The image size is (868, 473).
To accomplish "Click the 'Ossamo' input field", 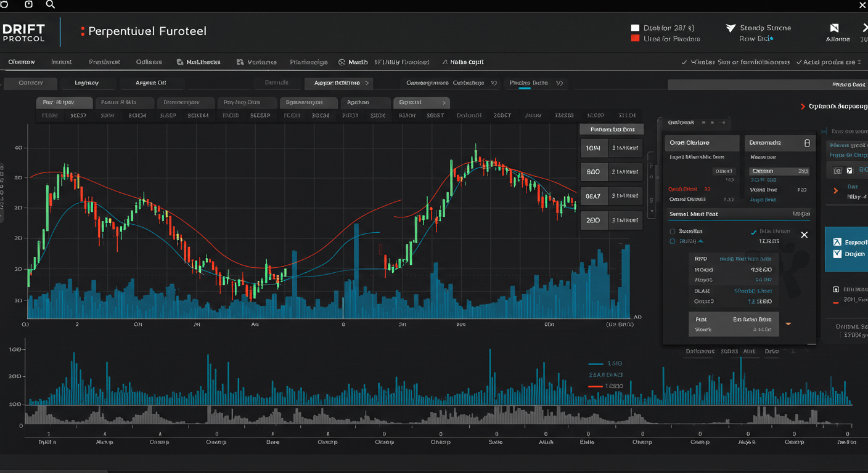I will pos(779,171).
